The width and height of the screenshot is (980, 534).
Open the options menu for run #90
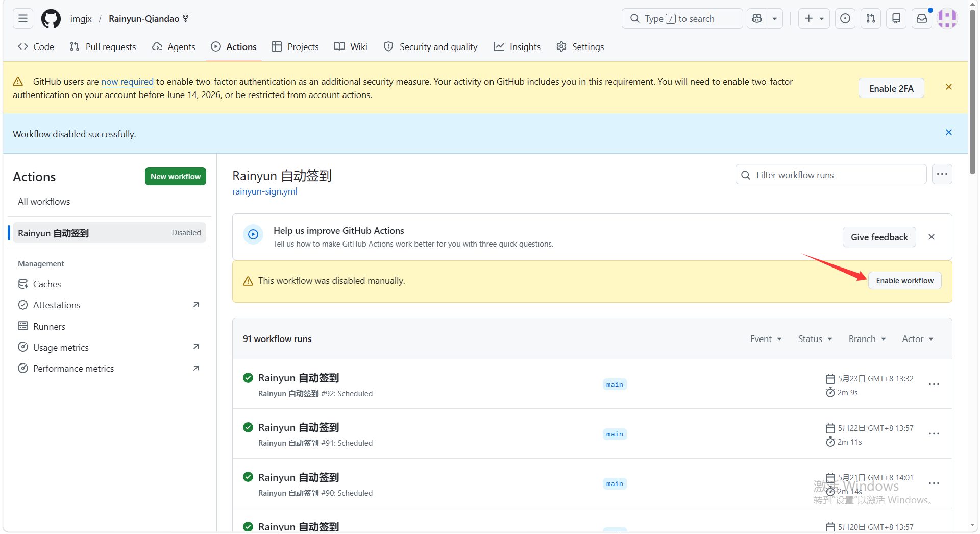coord(934,483)
